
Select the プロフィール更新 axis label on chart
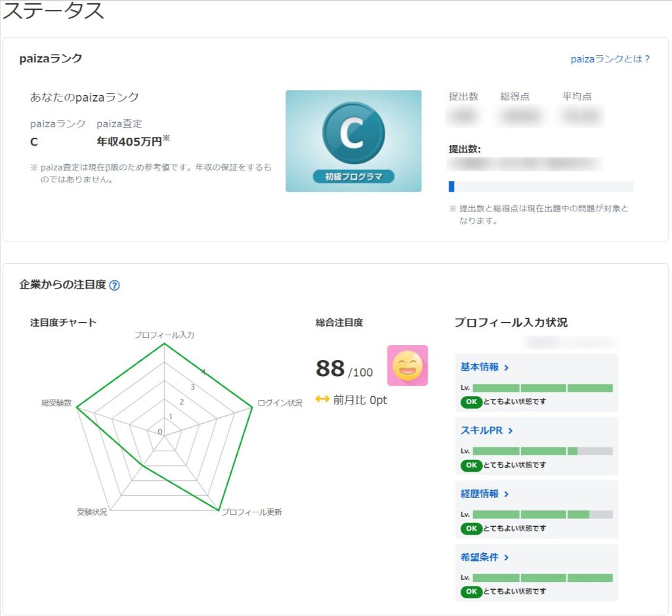coord(251,512)
